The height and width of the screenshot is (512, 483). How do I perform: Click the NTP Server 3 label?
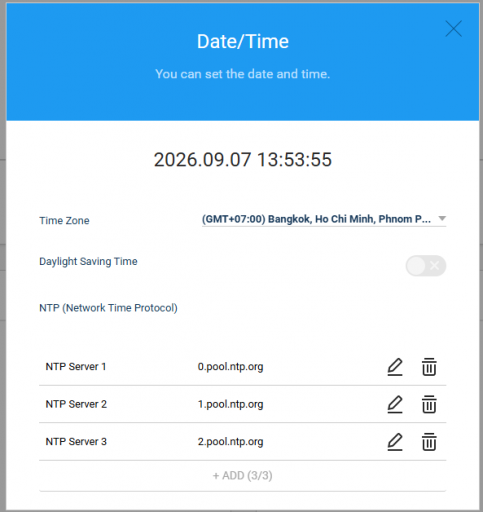(76, 442)
